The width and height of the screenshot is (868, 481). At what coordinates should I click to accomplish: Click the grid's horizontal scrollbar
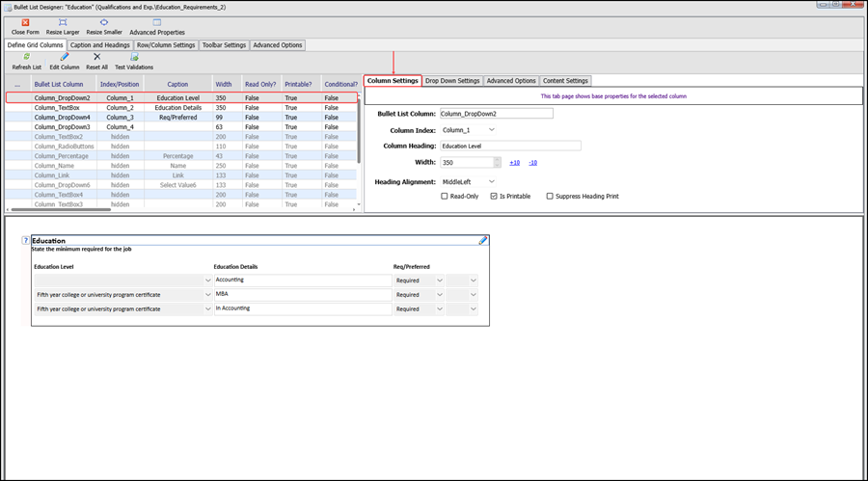click(x=61, y=210)
